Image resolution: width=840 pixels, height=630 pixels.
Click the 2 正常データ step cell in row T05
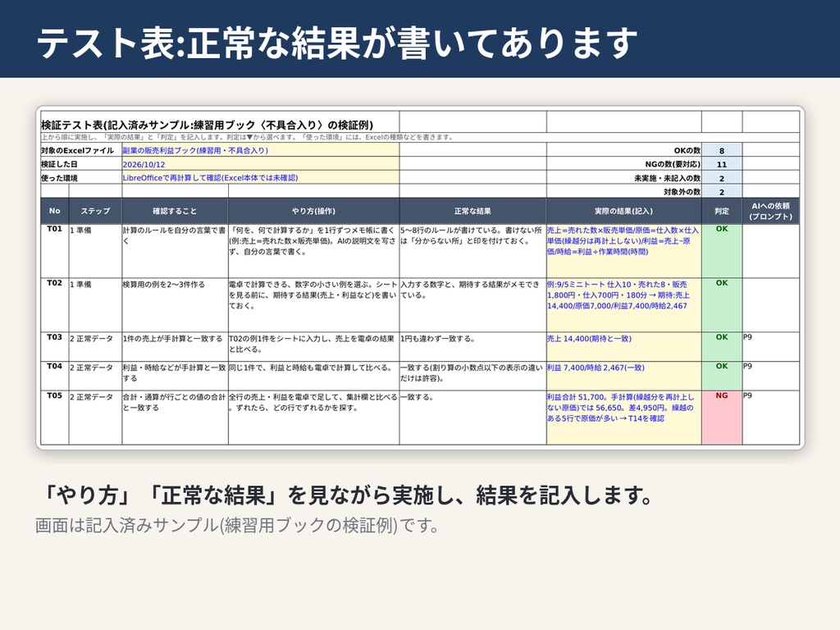pos(95,418)
